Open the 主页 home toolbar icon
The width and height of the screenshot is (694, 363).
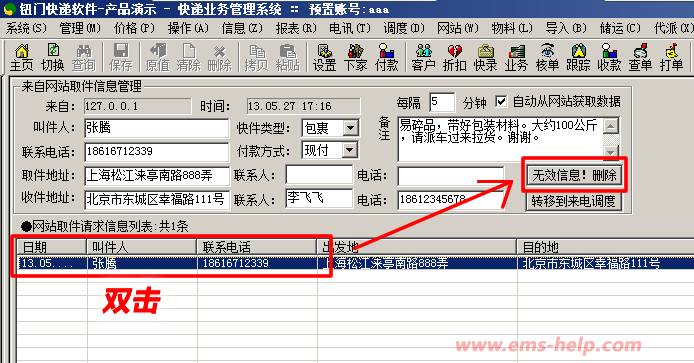(21, 58)
